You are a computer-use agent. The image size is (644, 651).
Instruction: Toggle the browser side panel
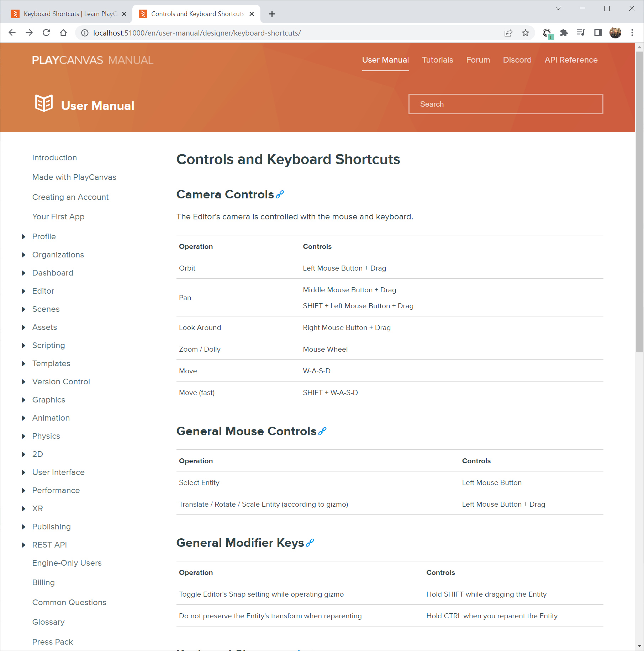click(598, 33)
